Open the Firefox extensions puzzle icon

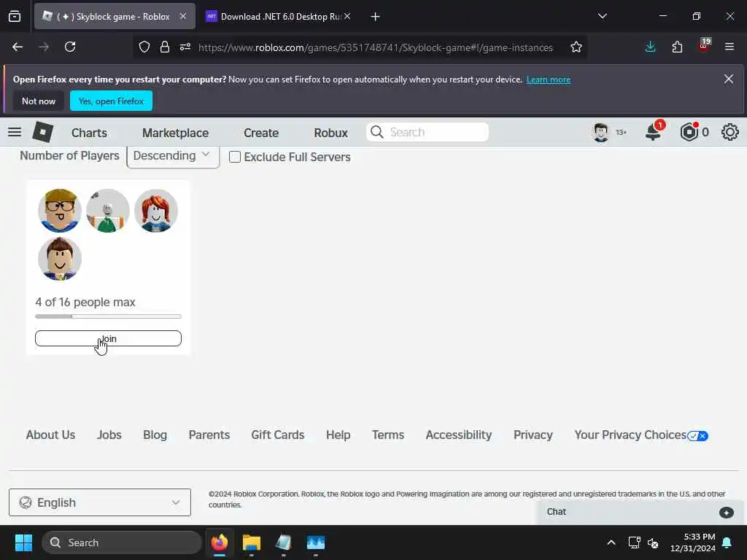(x=677, y=47)
